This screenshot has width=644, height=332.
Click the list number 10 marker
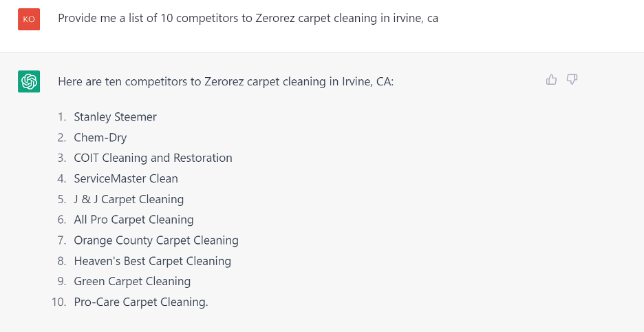click(x=58, y=302)
